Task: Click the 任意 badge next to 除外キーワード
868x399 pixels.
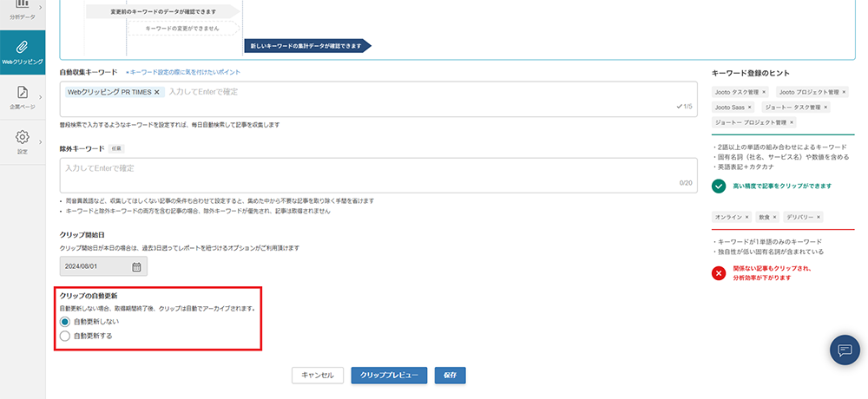Action: coord(116,149)
